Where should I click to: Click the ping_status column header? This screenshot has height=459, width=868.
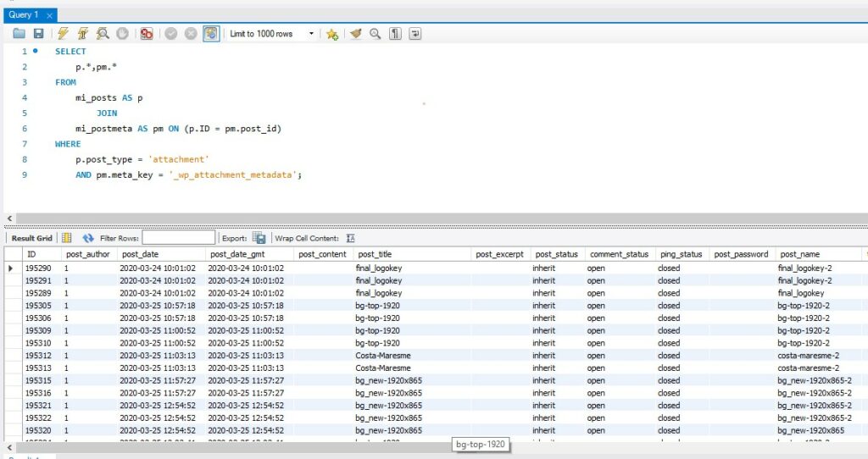[x=681, y=254]
